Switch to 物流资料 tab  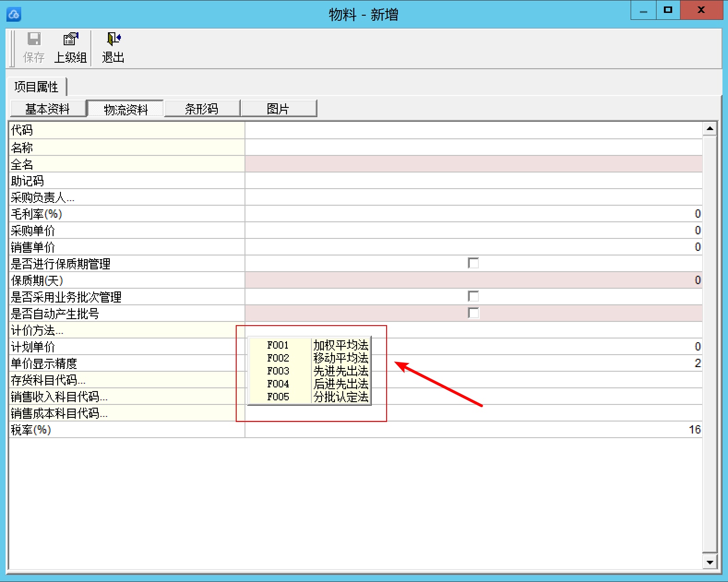(125, 109)
